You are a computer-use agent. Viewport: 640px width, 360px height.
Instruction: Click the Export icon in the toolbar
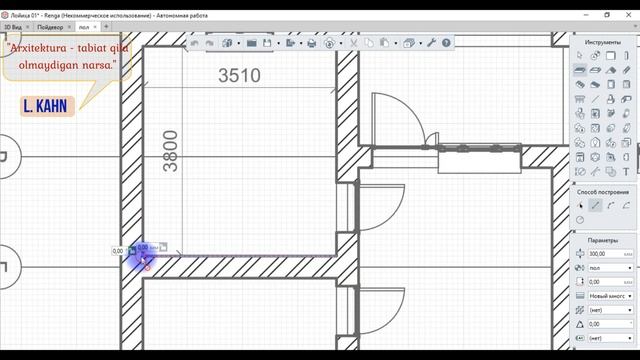pyautogui.click(x=290, y=43)
